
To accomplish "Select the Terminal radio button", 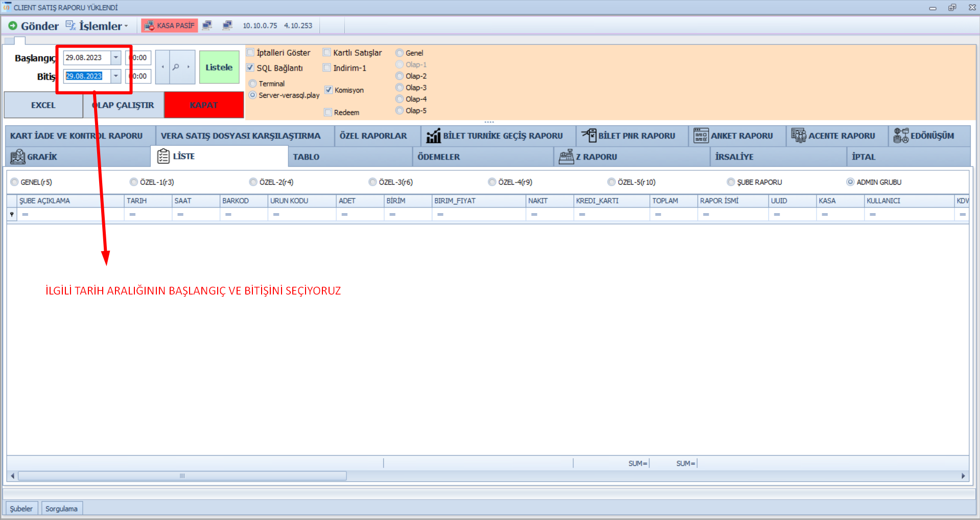I will point(252,83).
